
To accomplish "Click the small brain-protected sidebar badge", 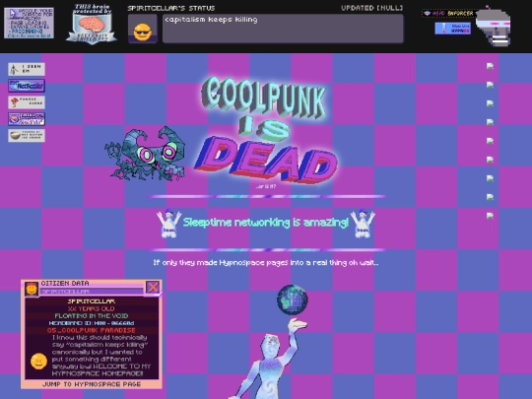I will point(27,119).
